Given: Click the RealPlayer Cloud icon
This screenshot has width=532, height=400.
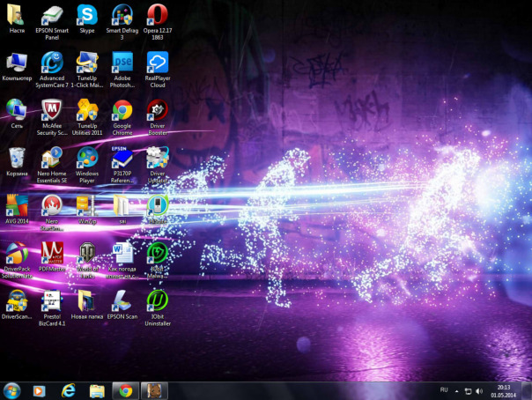Looking at the screenshot, I should coord(157,63).
